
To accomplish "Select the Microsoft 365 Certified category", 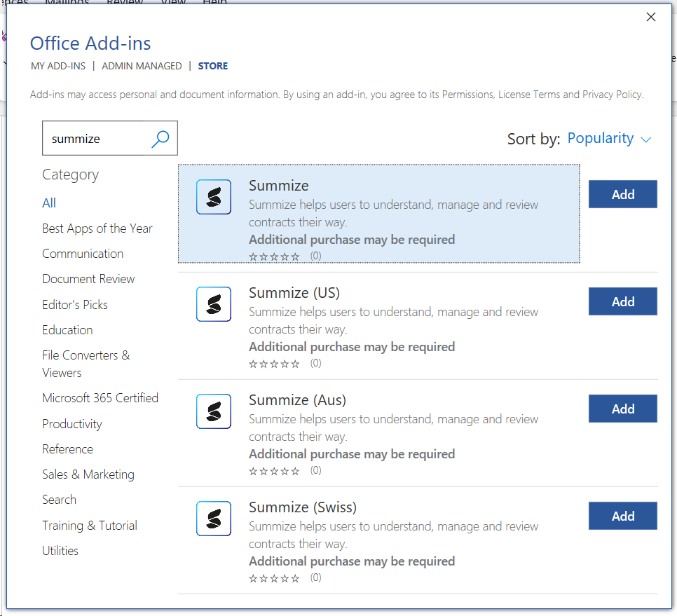I will [100, 397].
